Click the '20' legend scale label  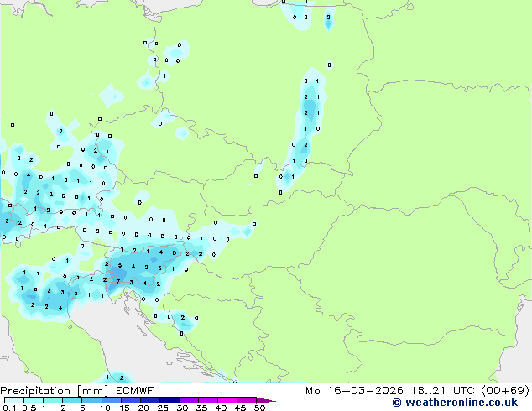pyautogui.click(x=143, y=408)
